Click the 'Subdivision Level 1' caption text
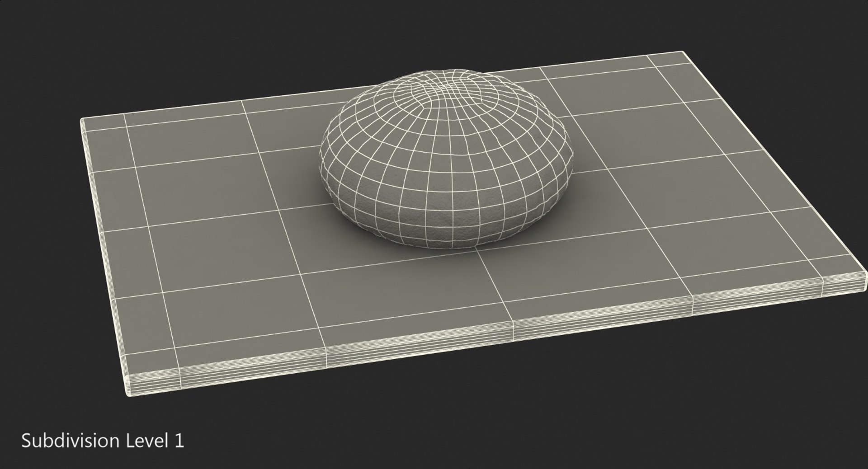 point(103,441)
